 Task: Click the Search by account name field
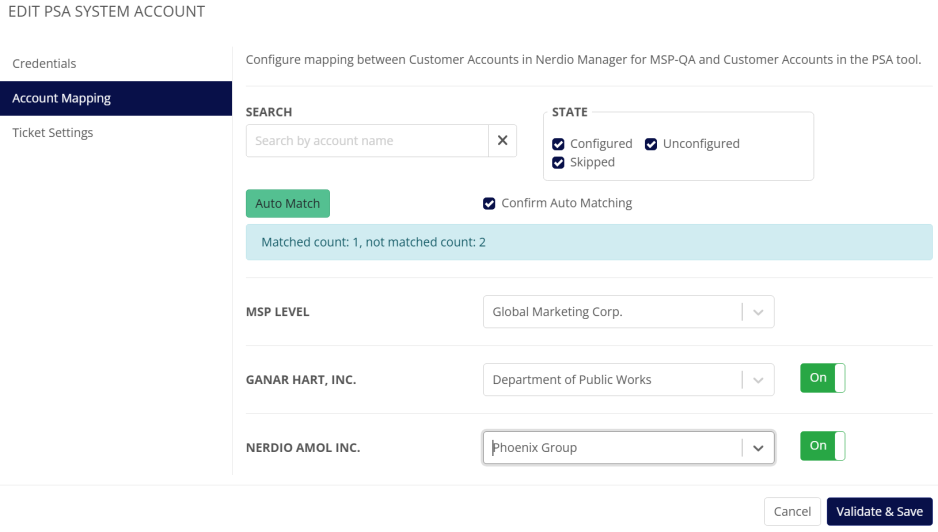point(366,141)
